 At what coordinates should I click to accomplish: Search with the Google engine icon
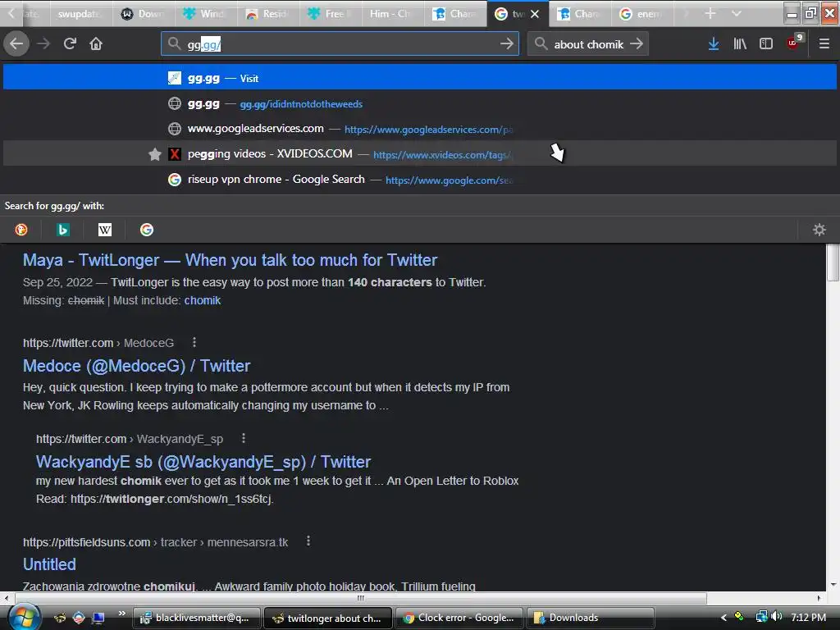pos(146,230)
